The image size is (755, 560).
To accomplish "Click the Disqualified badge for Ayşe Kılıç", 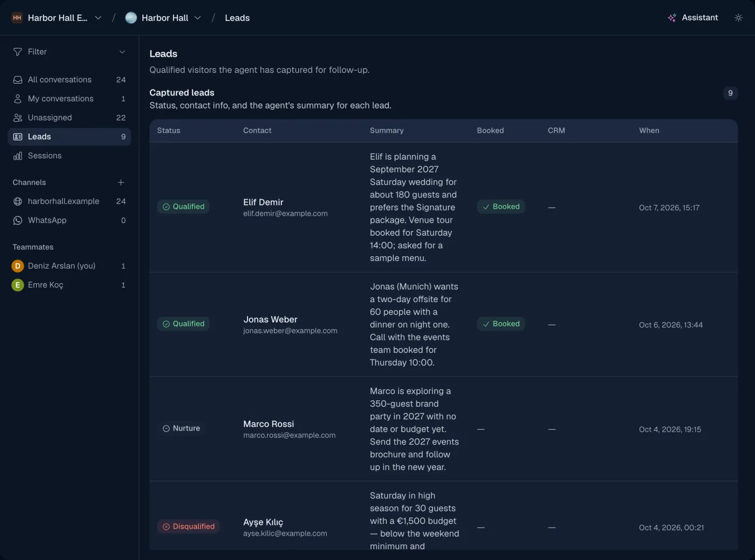I will click(x=188, y=527).
